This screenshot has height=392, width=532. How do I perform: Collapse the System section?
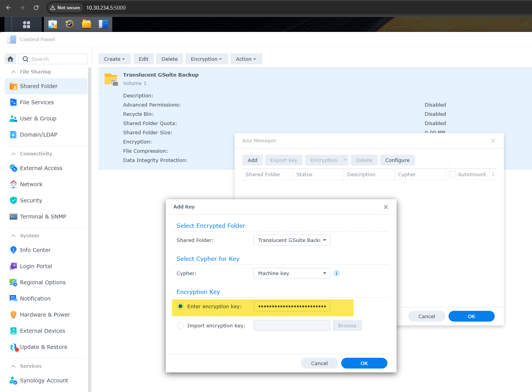pos(13,235)
